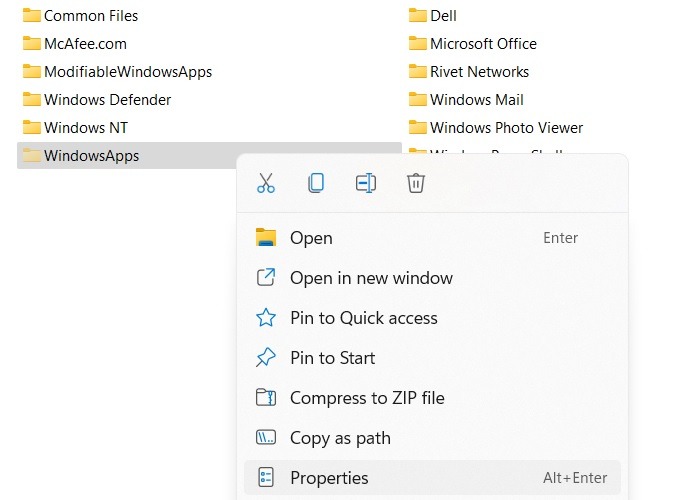This screenshot has width=700, height=500.
Task: Click the Windows Mail folder icon
Action: pyautogui.click(x=418, y=99)
